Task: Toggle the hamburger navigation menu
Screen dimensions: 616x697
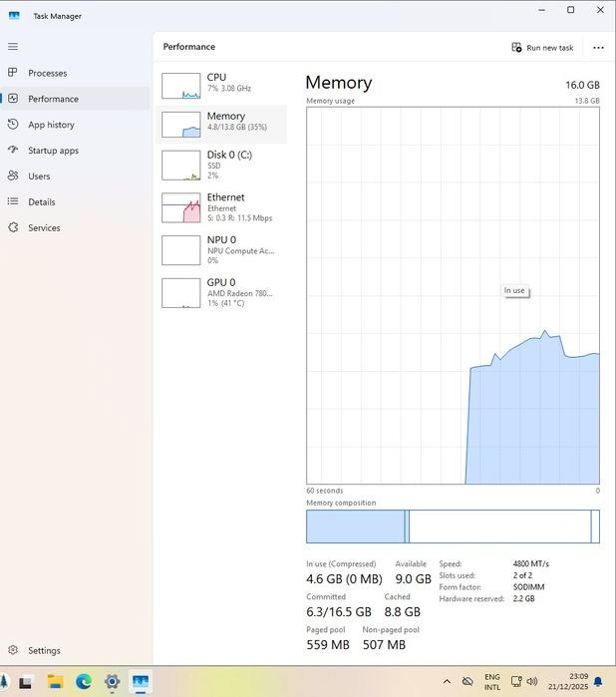Action: 13,47
